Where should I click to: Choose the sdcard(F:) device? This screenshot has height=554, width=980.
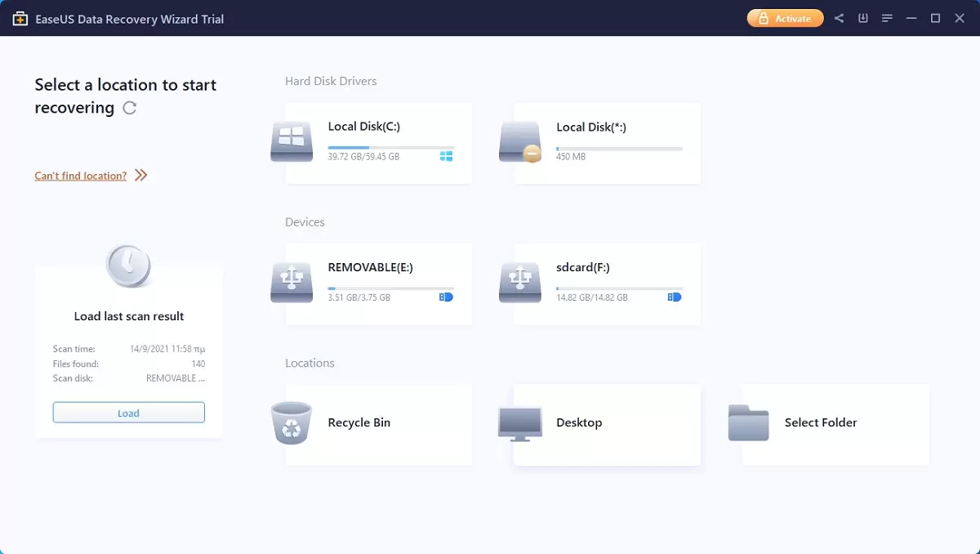607,284
